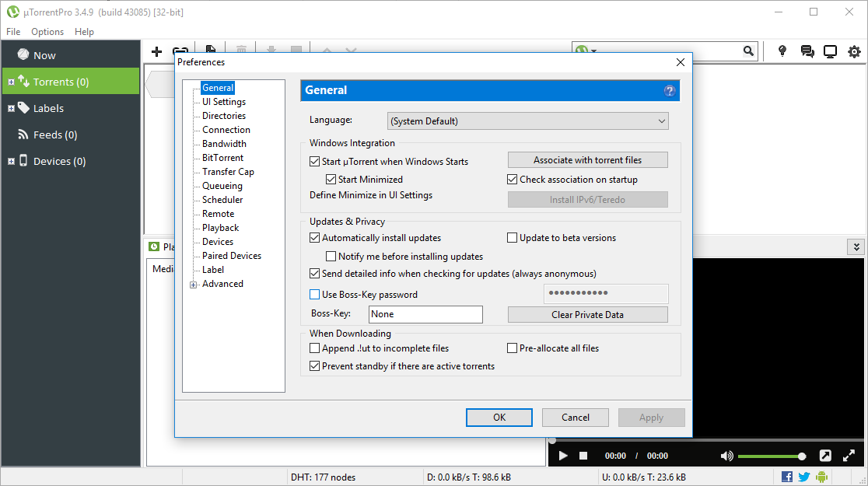868x486 pixels.
Task: Select Labels in the sidebar
Action: tap(71, 108)
